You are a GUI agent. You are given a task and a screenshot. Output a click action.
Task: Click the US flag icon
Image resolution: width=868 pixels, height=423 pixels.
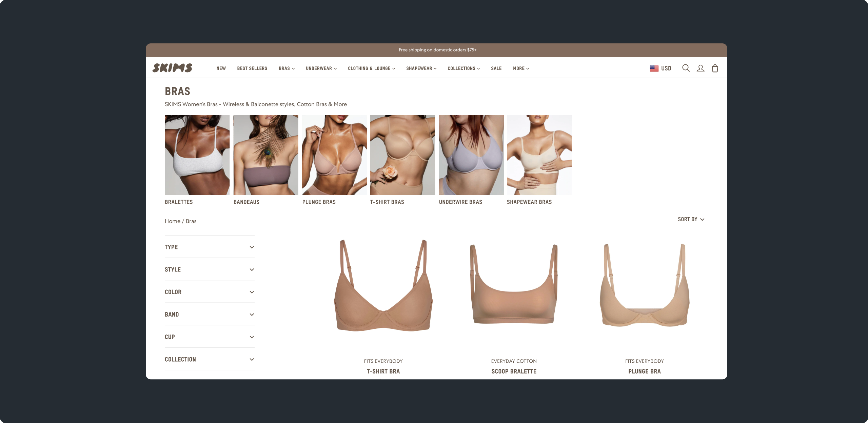654,68
